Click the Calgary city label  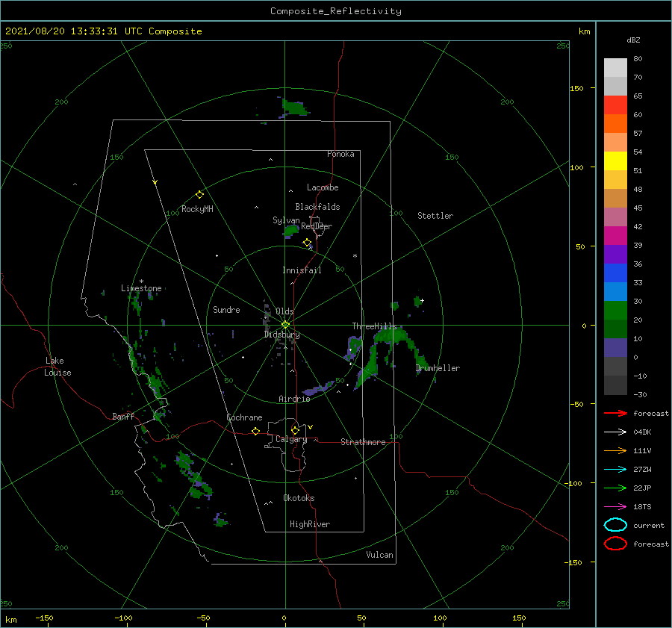[291, 439]
